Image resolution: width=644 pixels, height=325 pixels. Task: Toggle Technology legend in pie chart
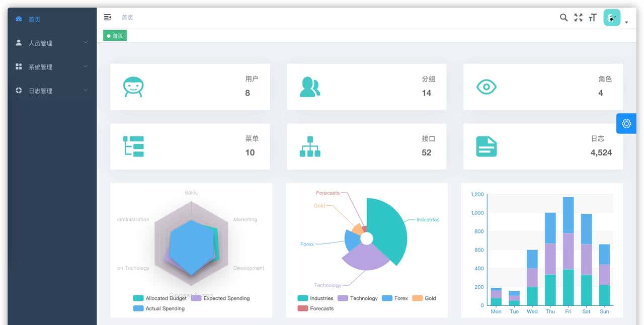coord(358,298)
